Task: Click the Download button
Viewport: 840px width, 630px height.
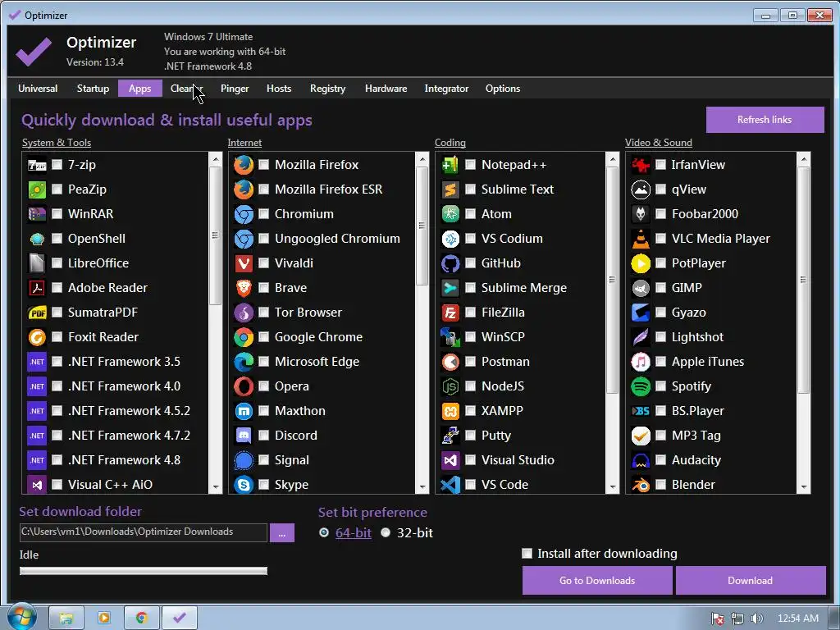Action: coord(751,581)
